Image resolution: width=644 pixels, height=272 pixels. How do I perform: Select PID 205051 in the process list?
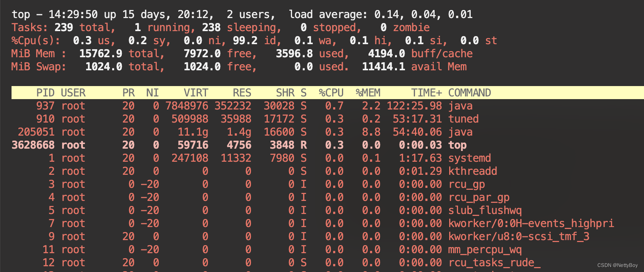pos(36,132)
